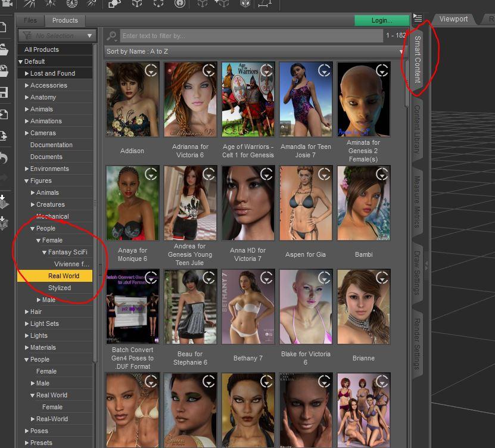Click the badge icon on the Bethany 7 thumbnail
495x448 pixels.
266,278
